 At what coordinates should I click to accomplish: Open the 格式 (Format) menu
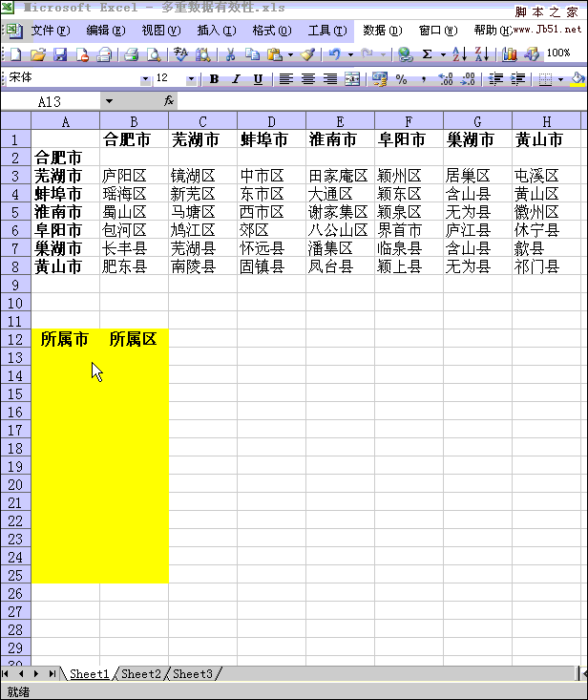[272, 31]
